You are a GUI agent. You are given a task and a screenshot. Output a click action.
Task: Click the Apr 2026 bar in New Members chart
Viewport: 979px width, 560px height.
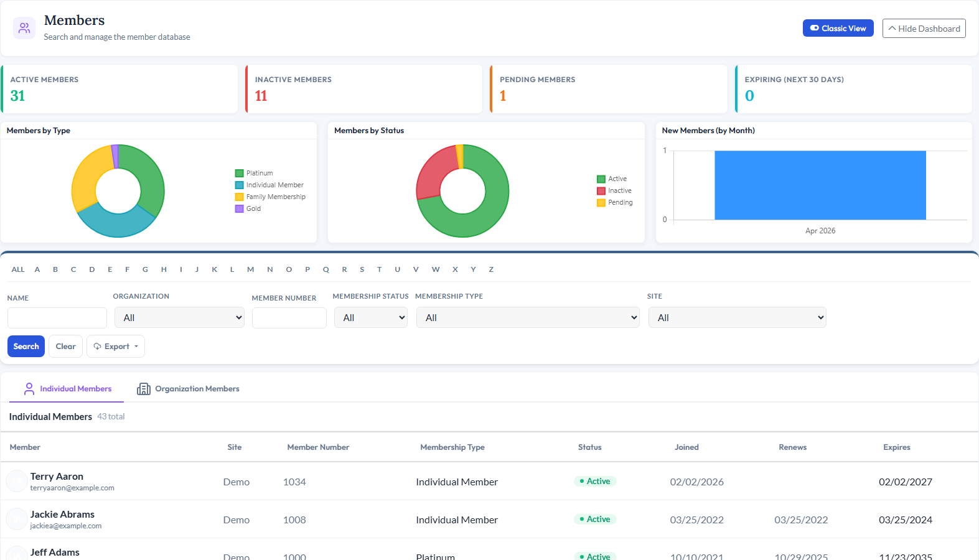pyautogui.click(x=820, y=185)
